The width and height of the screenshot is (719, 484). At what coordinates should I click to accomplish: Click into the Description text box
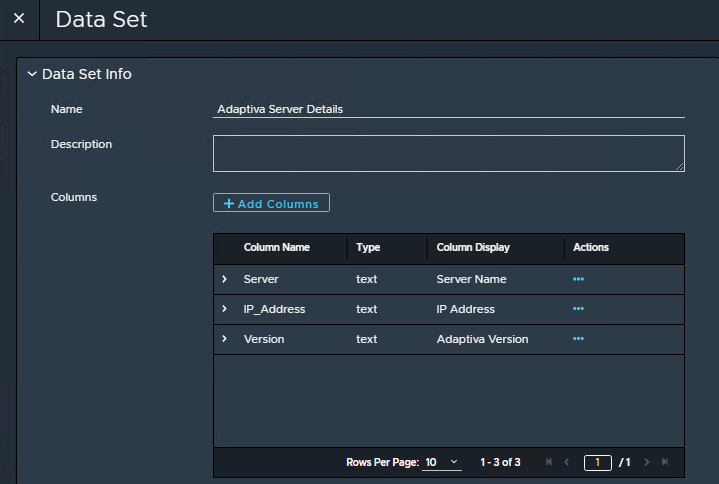point(448,153)
